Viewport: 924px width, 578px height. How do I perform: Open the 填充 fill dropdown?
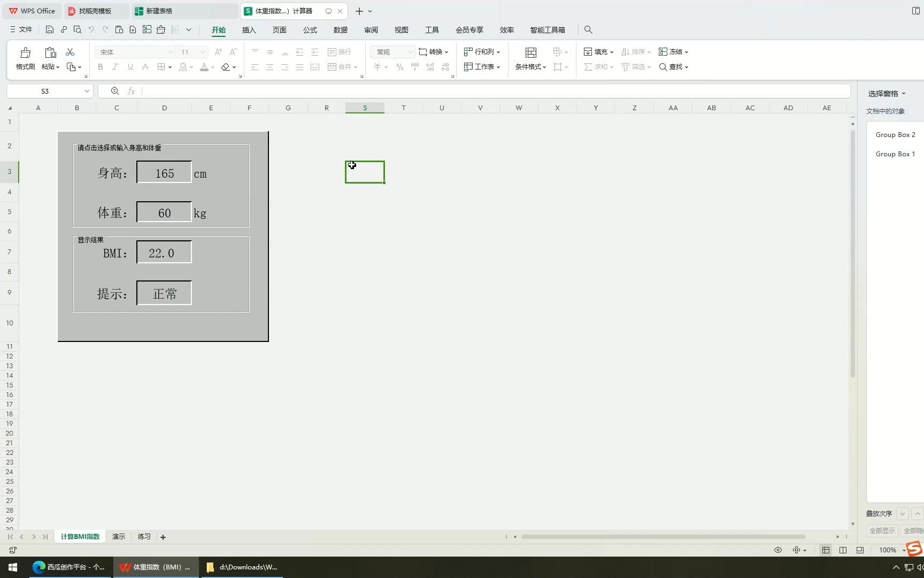coord(598,52)
